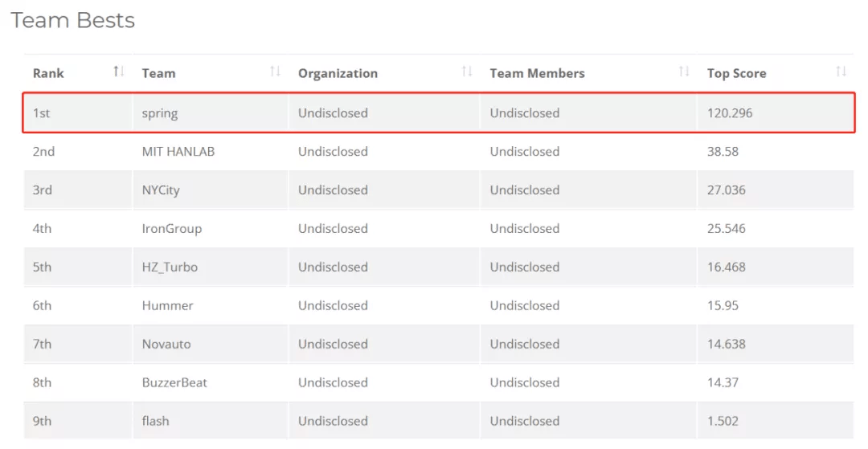Screen dimensions: 868x449
Task: Click the Top Score header label
Action: pos(736,73)
